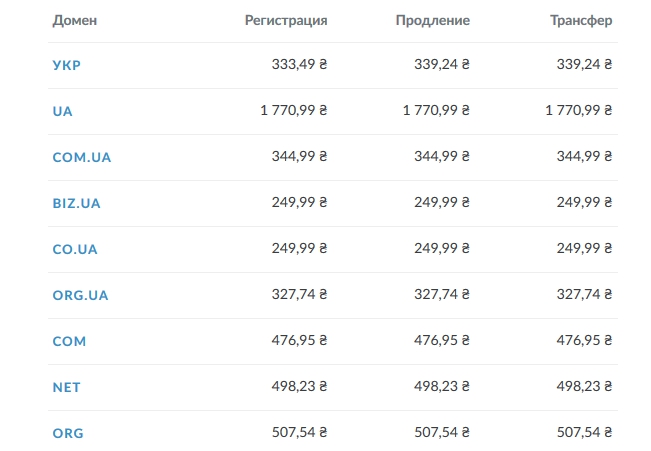Click the Трансфер column header
The image size is (651, 451).
pos(581,20)
